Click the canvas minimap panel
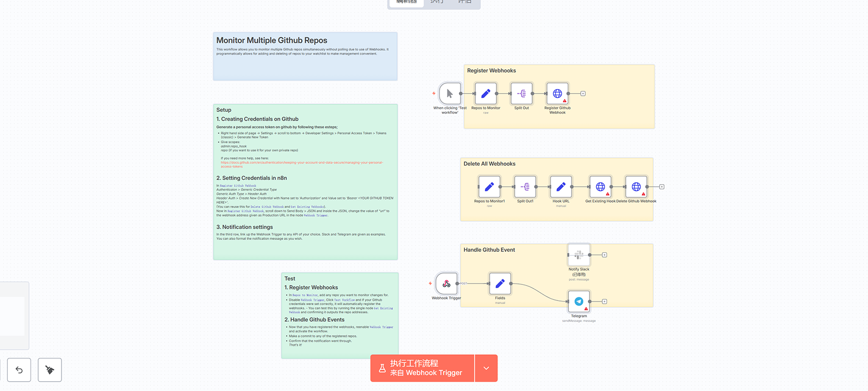The height and width of the screenshot is (391, 868). (13, 315)
